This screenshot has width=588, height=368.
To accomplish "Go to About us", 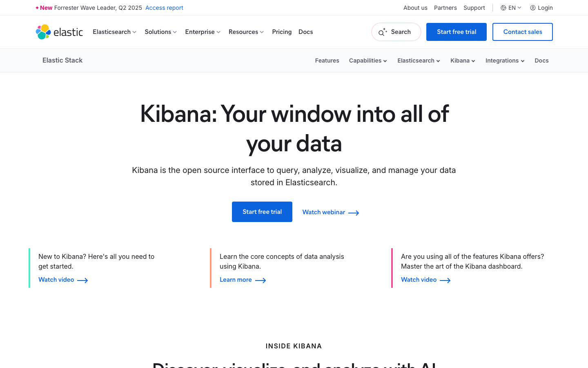I will tap(415, 8).
